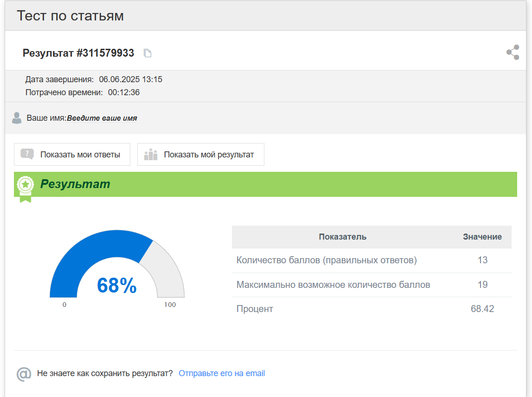This screenshot has height=397, width=532.
Task: Click 'Показать мои ответы' button
Action: tap(72, 155)
